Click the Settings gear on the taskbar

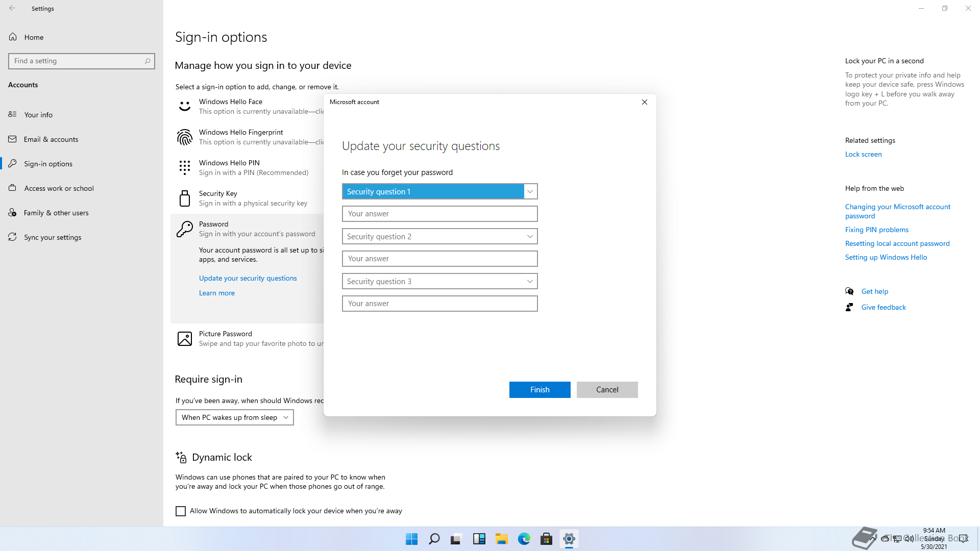pos(569,539)
